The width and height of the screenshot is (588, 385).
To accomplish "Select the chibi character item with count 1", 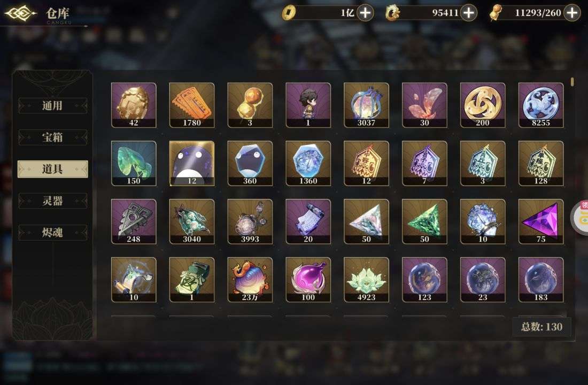I will point(308,105).
